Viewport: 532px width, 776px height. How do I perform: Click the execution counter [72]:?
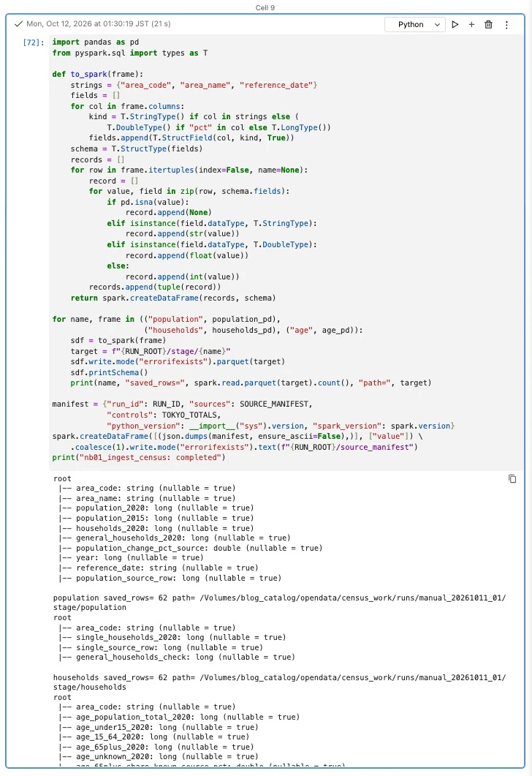[x=34, y=42]
